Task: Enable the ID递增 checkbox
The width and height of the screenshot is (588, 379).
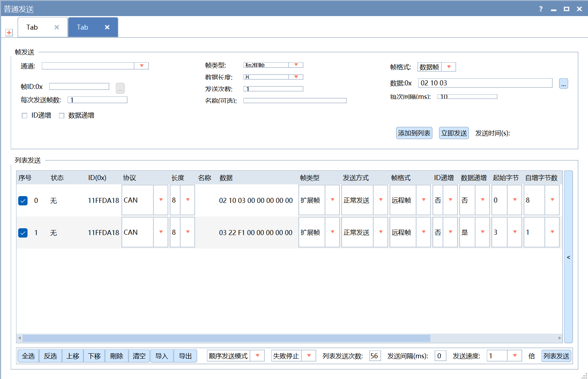Action: coord(25,116)
